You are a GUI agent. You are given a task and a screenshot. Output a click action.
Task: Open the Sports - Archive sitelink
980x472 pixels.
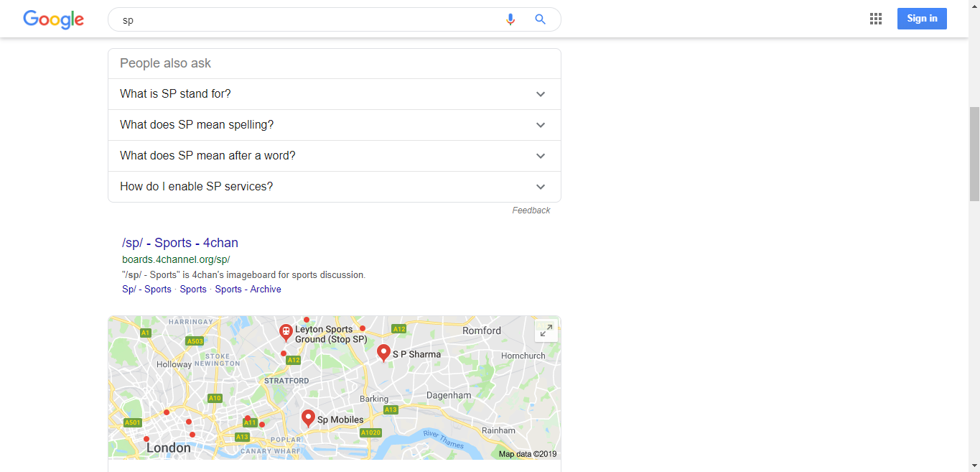[248, 289]
